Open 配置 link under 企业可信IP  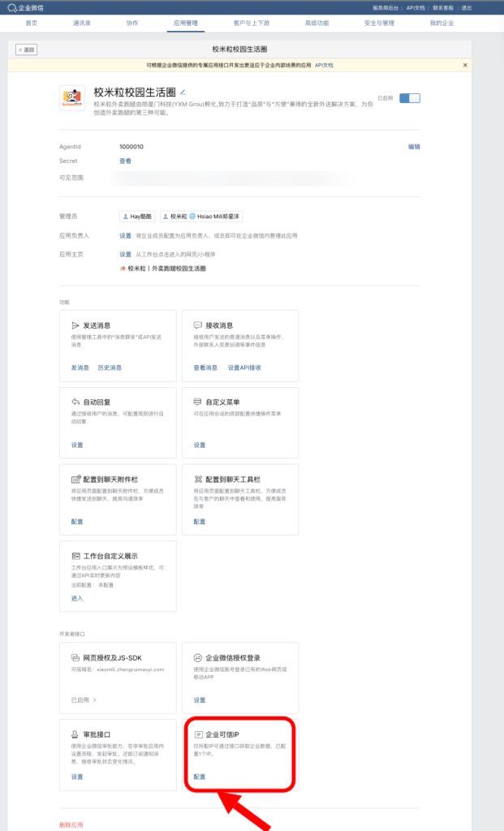tap(199, 777)
